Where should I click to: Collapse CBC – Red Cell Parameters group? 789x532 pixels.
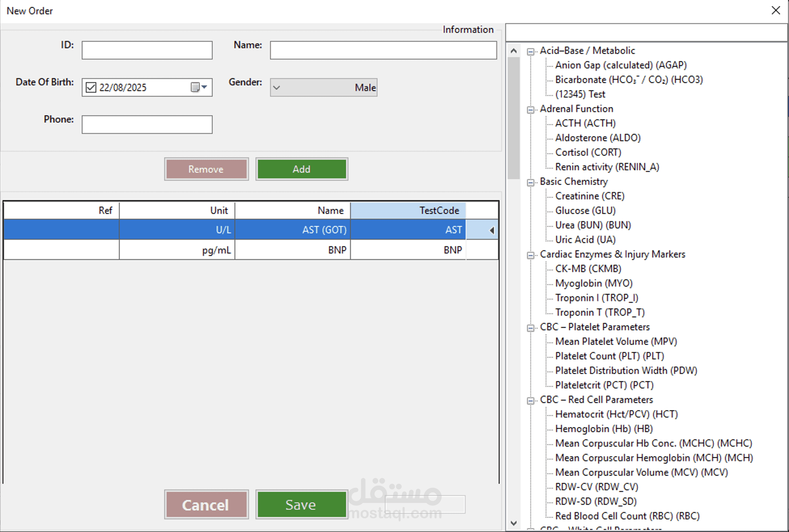pyautogui.click(x=530, y=401)
